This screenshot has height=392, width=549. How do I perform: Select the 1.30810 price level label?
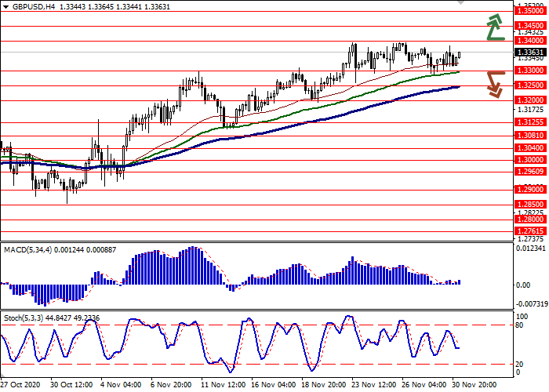click(531, 136)
